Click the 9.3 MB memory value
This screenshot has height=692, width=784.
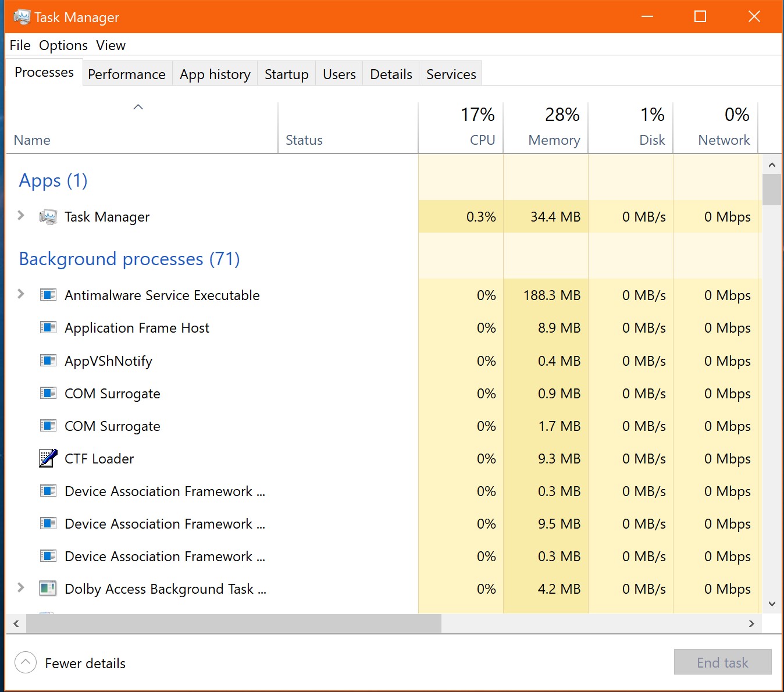[x=559, y=459]
